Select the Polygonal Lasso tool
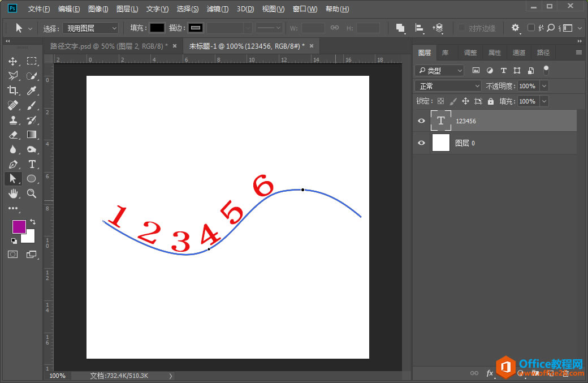 pyautogui.click(x=13, y=76)
